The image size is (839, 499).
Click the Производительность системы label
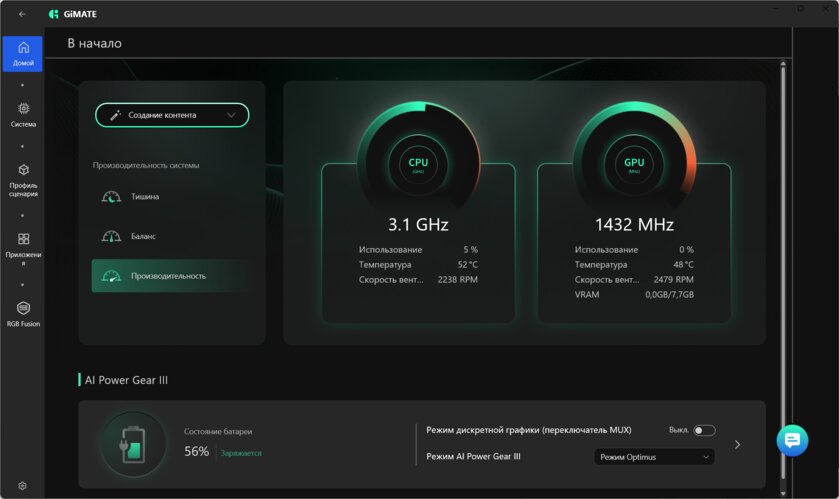point(146,165)
